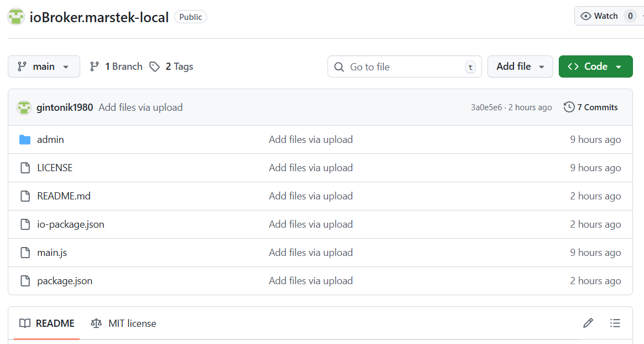Click the file icon beside main.js
This screenshot has height=344, width=644.
pos(25,253)
